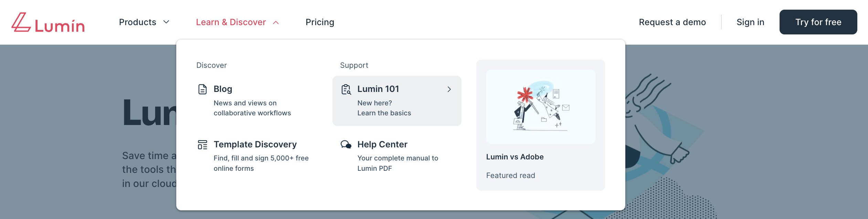Collapse the Learn & Discover chevron
The width and height of the screenshot is (868, 219).
pyautogui.click(x=276, y=22)
